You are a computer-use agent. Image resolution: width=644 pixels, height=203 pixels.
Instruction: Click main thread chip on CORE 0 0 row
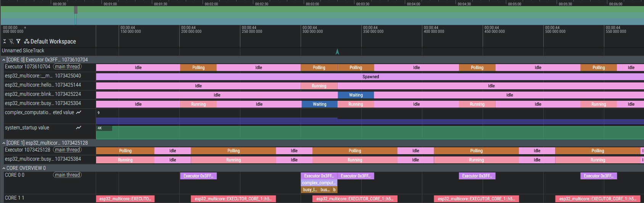tap(67, 175)
